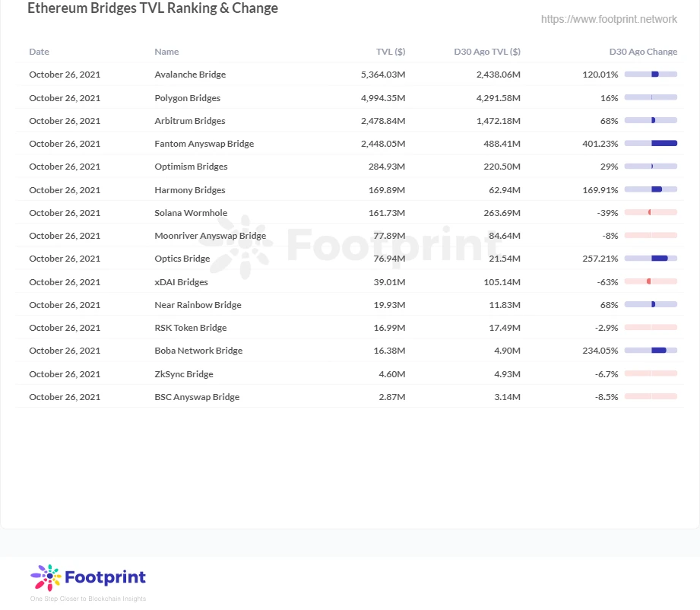This screenshot has height=610, width=700.
Task: Sort by the Name column header
Action: click(166, 52)
